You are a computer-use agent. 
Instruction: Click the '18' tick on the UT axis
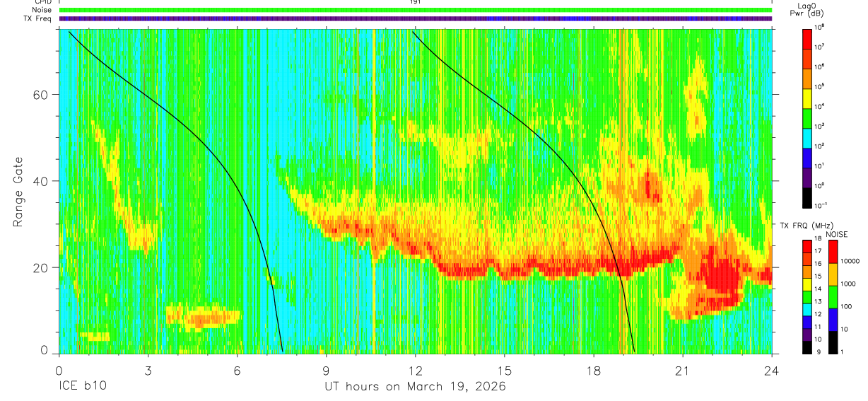tap(594, 369)
